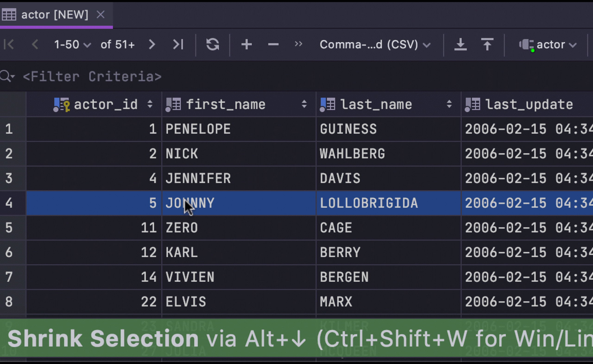Screen dimensions: 593x364
Task: Open the 1-50 page size dropdown
Action: 72,45
